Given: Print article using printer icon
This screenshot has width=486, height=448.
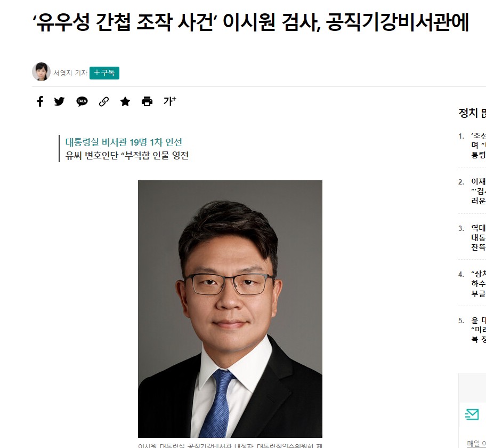Looking at the screenshot, I should coord(147,101).
